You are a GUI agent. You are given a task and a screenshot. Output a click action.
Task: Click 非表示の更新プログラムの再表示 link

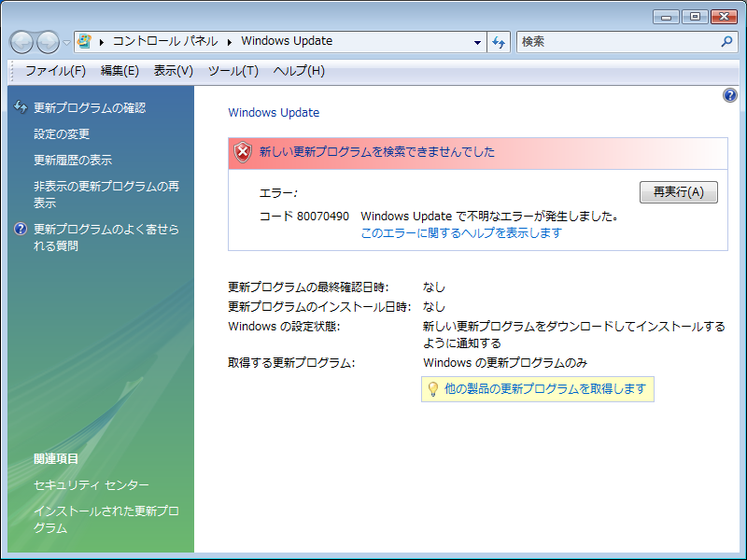point(106,194)
